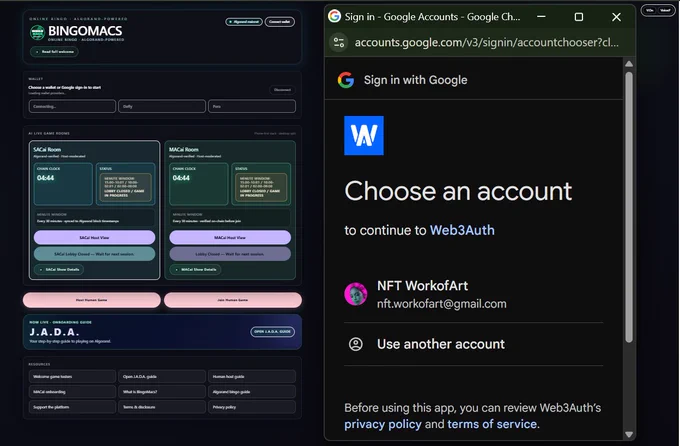This screenshot has width=680, height=446.
Task: Click the scroll down arrow in Google popup
Action: click(x=629, y=434)
